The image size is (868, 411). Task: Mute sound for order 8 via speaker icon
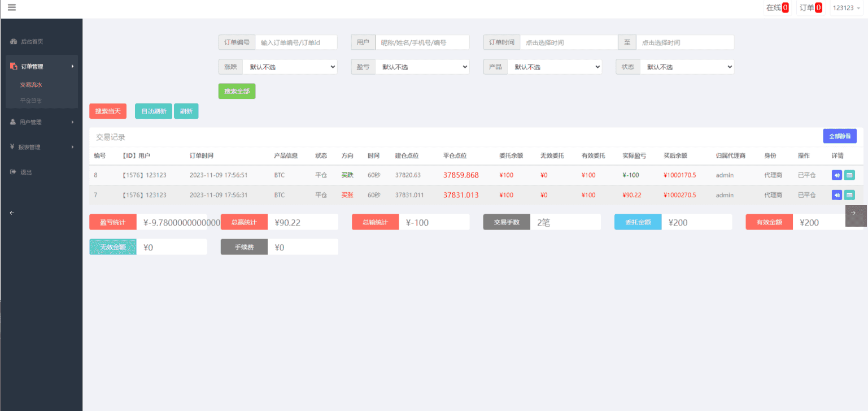click(837, 175)
